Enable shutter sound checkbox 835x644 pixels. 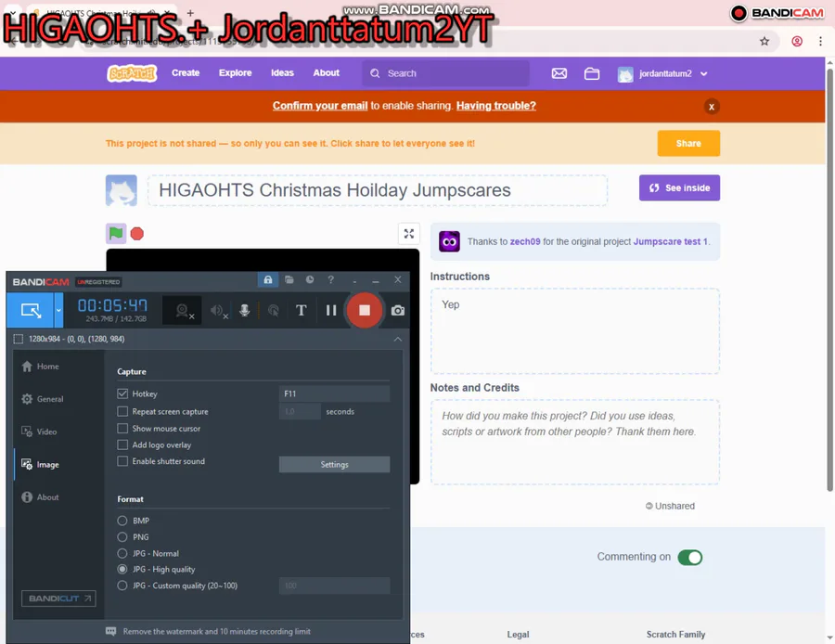122,461
